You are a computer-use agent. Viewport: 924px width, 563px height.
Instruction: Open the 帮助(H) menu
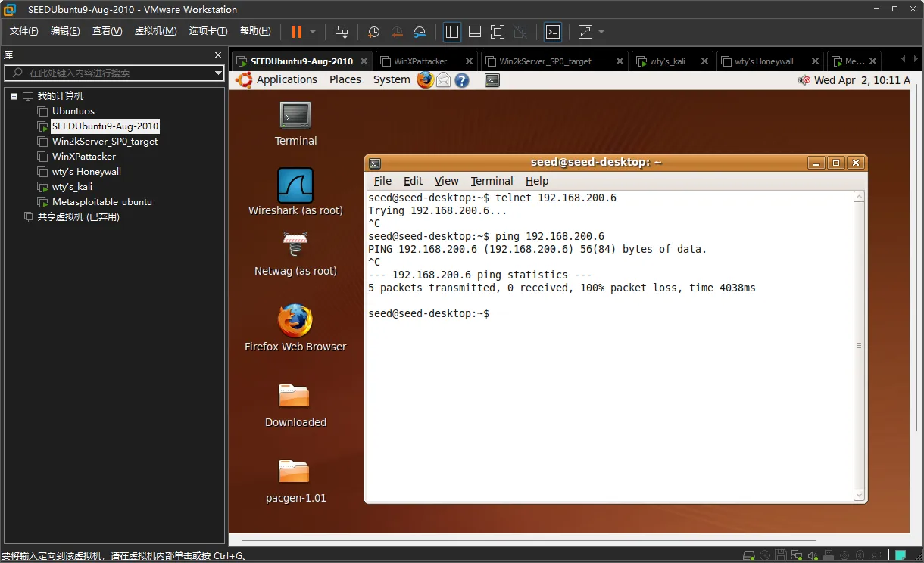[255, 31]
